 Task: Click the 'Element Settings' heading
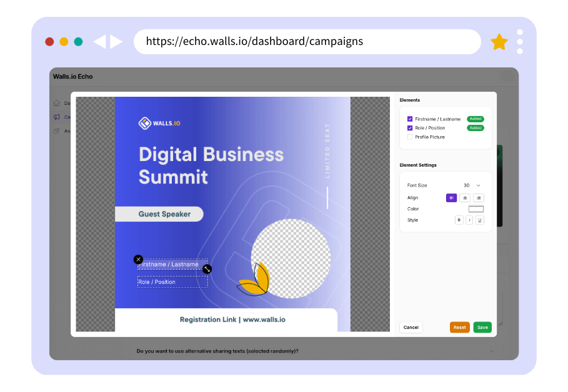point(418,165)
